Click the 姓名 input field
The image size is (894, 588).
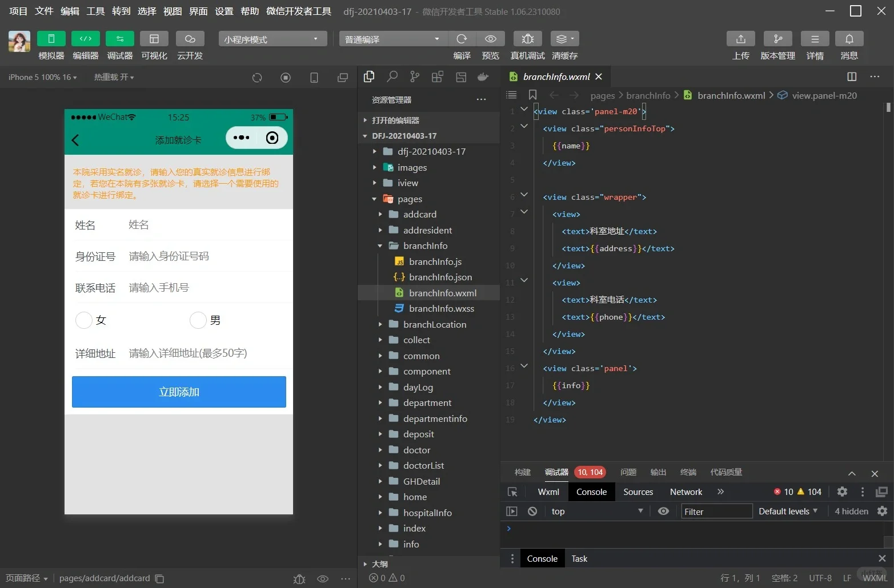(x=207, y=225)
